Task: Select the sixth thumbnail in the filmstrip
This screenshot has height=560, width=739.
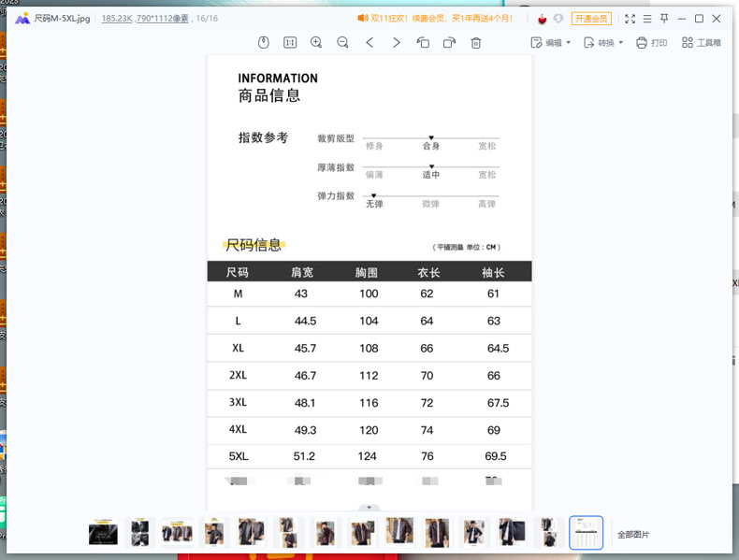Action: pos(288,533)
